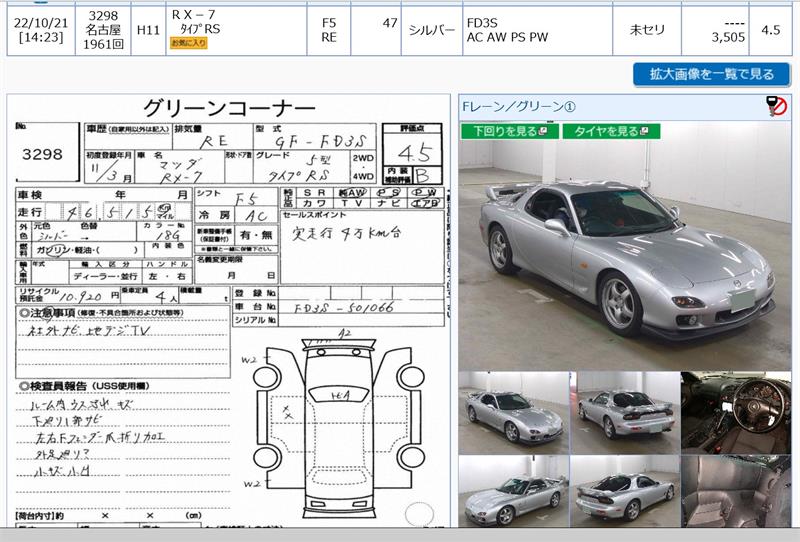Viewport: 800px width, 542px height.
Task: Click the Fレーン／グリーン① lane header
Action: point(518,107)
